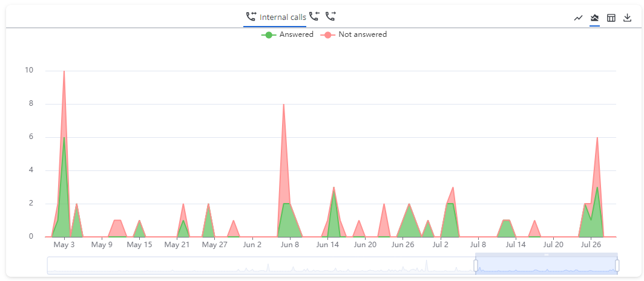The image size is (644, 281).
Task: Click the Internal calls phone icon
Action: 251,17
